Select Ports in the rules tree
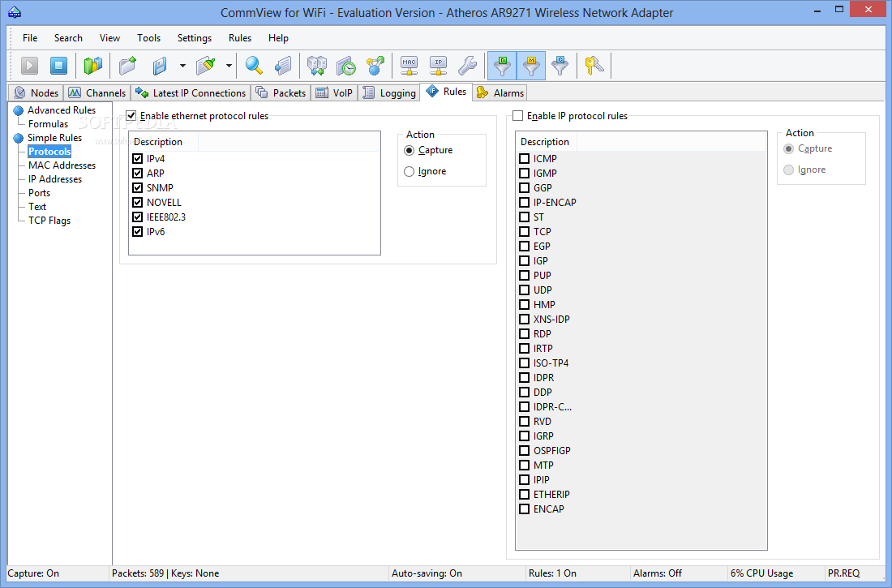The image size is (892, 588). point(39,193)
